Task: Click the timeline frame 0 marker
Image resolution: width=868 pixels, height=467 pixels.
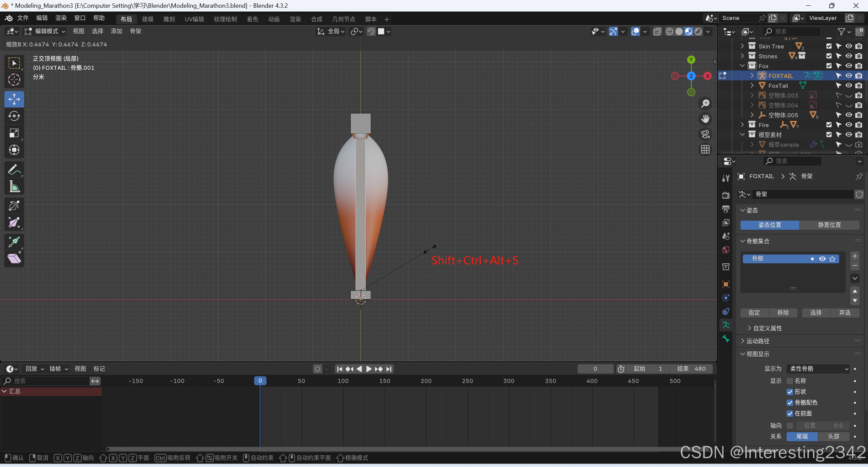Action: pos(260,381)
